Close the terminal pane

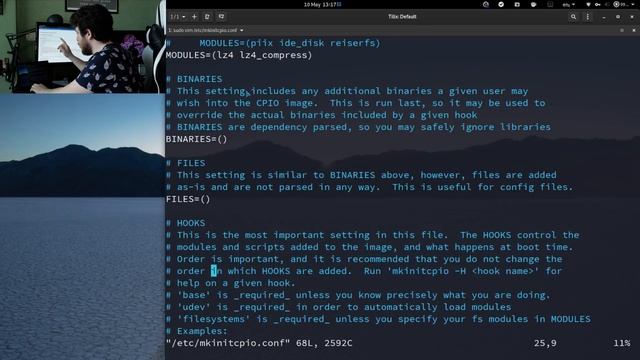(634, 30)
